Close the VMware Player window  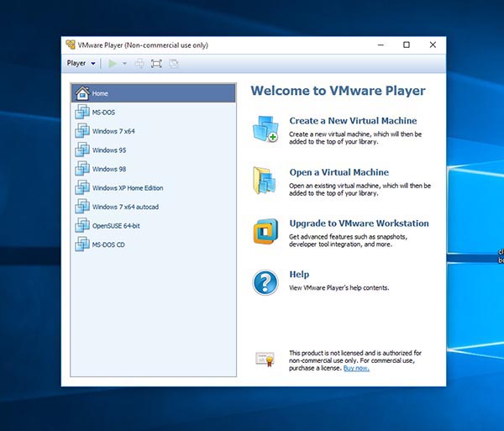(433, 45)
